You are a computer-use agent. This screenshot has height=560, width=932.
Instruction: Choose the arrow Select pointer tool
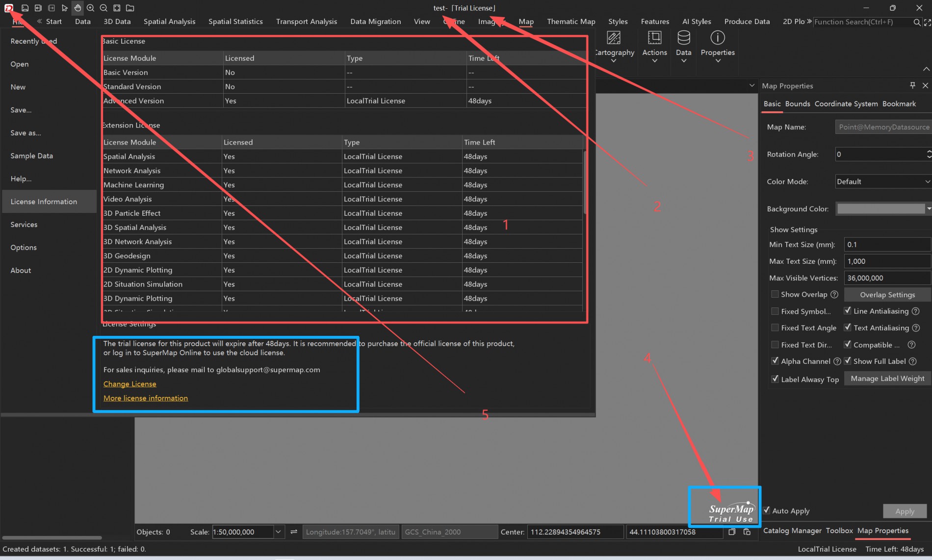point(65,8)
